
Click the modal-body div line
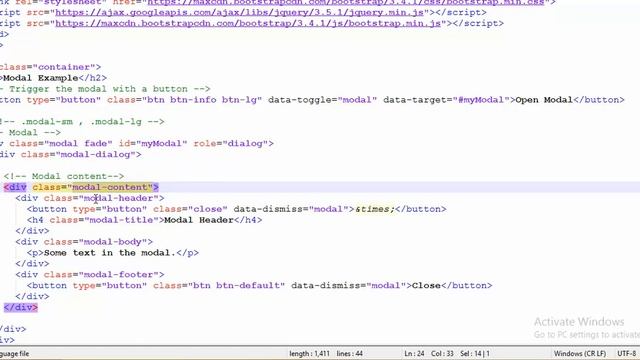click(84, 242)
